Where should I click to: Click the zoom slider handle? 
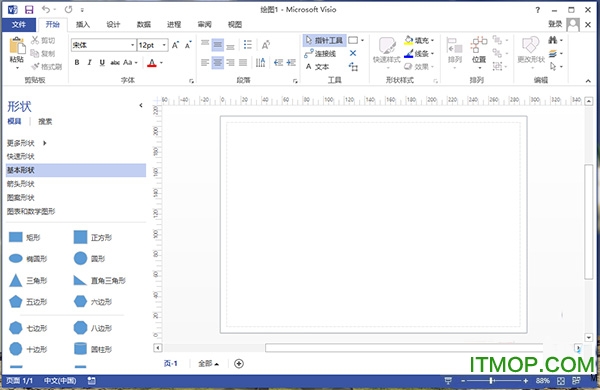click(491, 381)
